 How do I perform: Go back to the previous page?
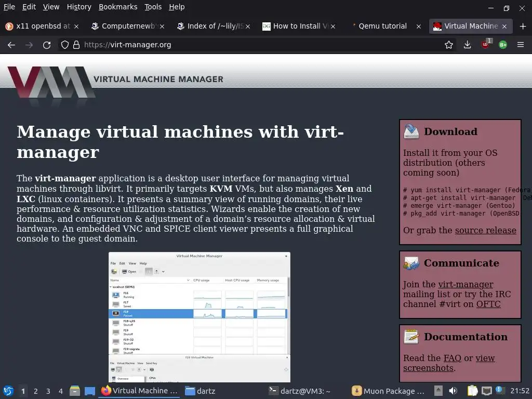click(11, 45)
